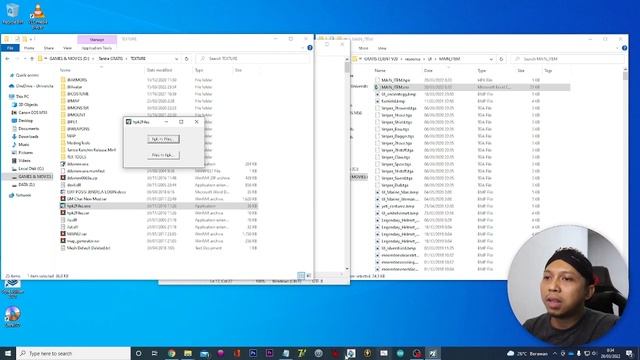Open Help icon in MAIN_ITEM window ribbon
Image resolution: width=640 pixels, height=360 pixels.
coord(624,48)
